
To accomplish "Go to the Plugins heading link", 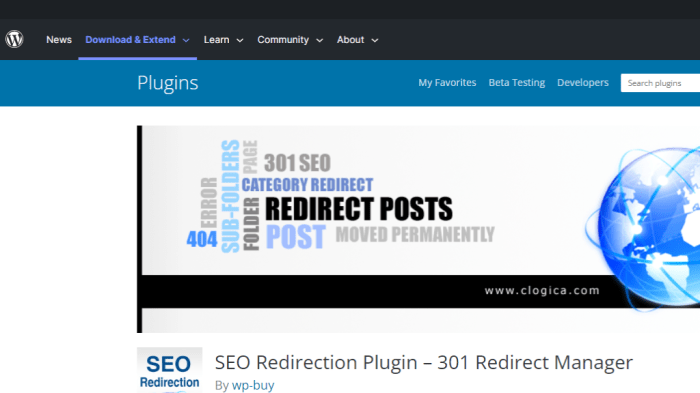I will click(x=167, y=83).
